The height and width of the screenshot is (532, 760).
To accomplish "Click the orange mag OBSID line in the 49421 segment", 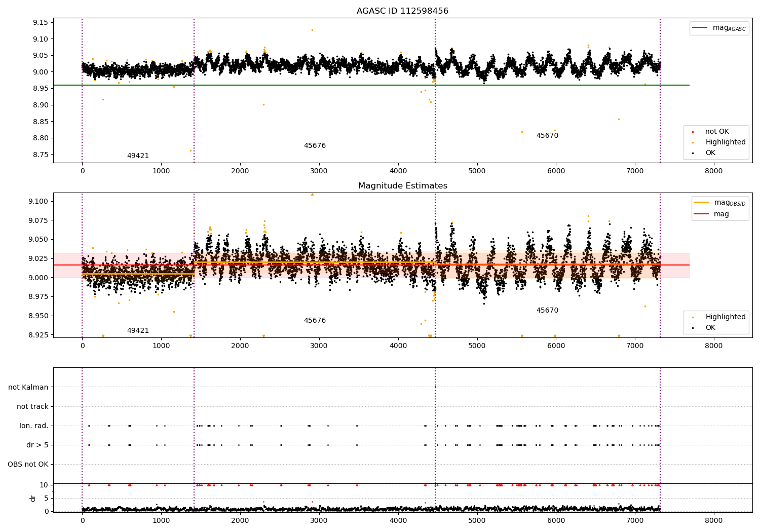I will (138, 274).
